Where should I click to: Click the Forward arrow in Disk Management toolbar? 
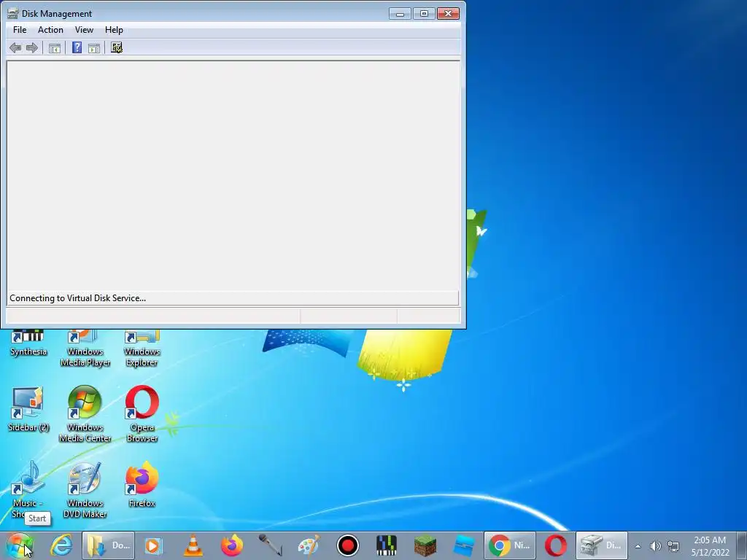pyautogui.click(x=32, y=47)
